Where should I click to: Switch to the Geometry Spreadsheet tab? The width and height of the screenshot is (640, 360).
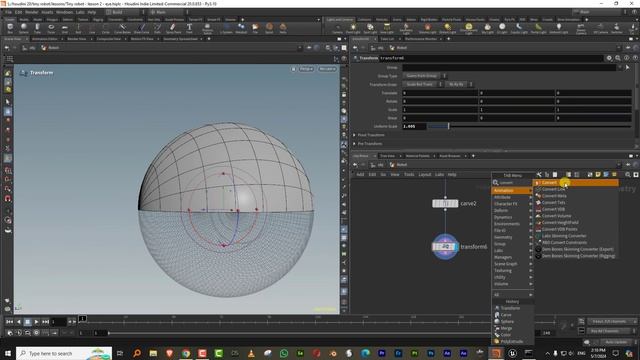[180, 39]
